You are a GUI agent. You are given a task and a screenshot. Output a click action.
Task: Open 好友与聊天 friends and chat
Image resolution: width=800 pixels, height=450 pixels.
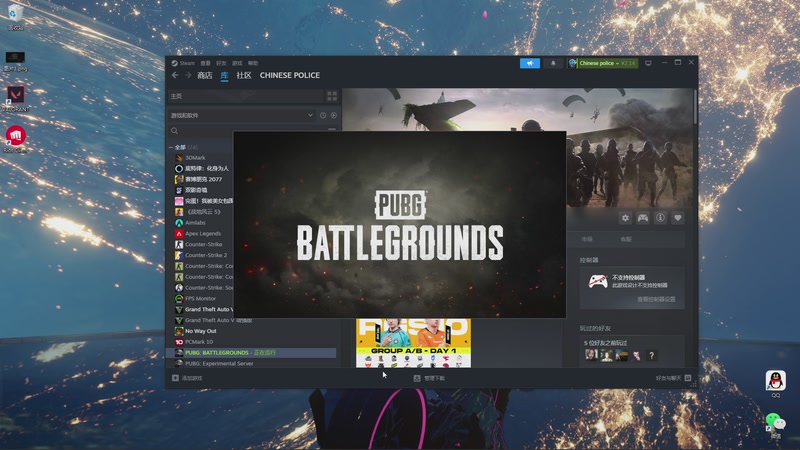[x=673, y=378]
